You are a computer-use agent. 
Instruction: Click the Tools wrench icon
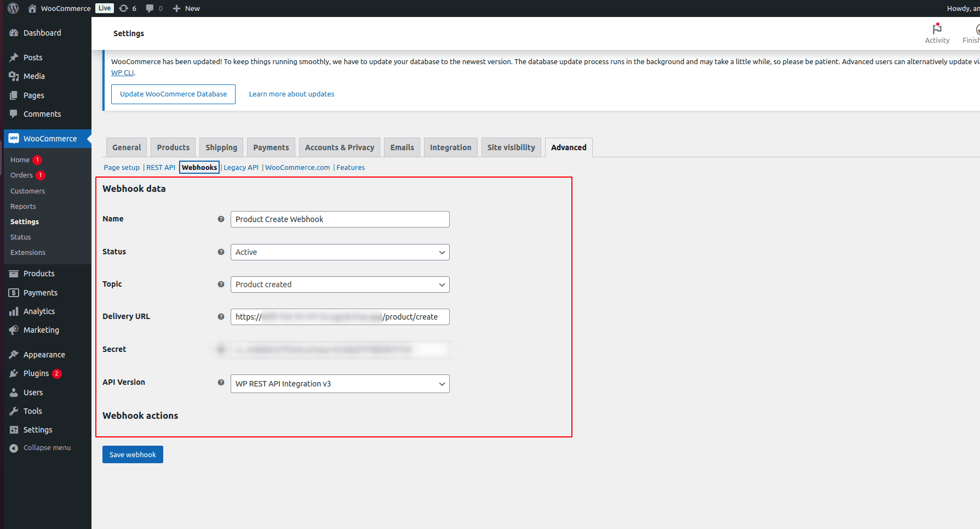point(14,411)
